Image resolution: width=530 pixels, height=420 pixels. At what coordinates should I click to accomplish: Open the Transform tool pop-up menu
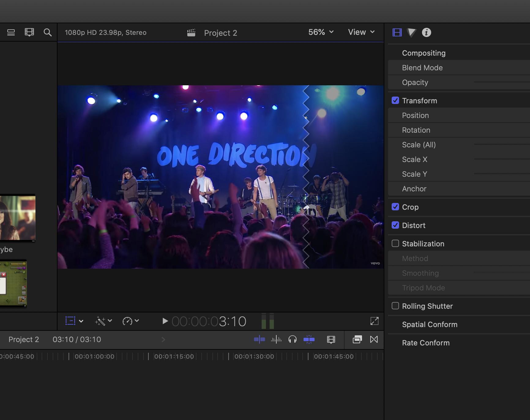tap(81, 321)
